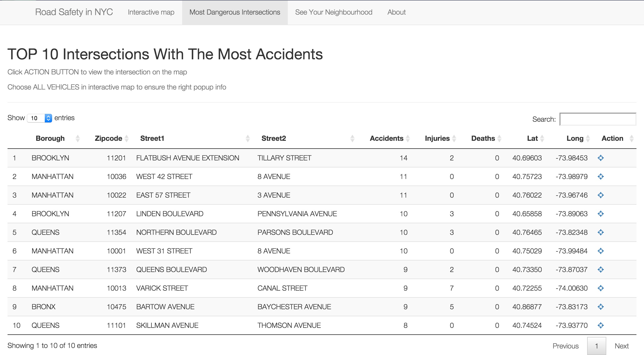
Task: Focus the table Search input field
Action: 598,119
